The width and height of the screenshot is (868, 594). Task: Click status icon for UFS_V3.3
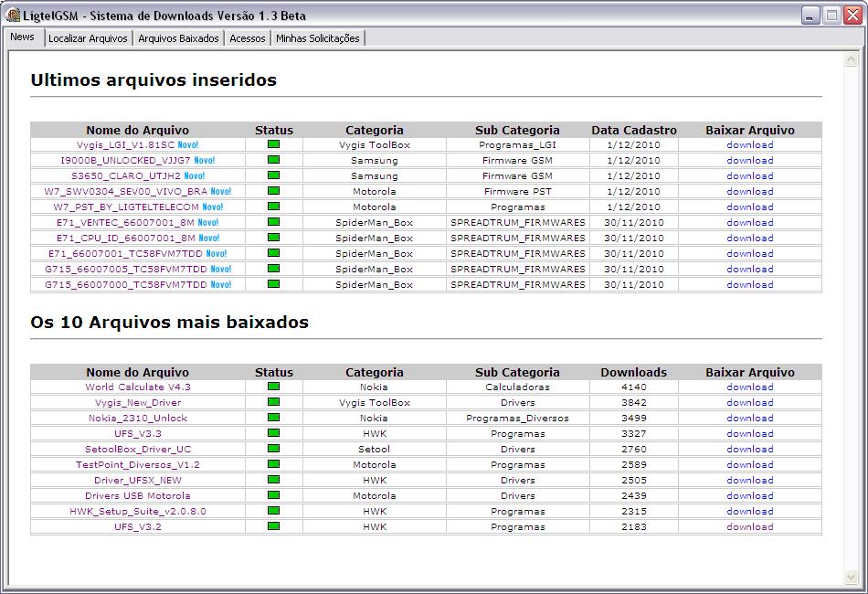coord(273,433)
